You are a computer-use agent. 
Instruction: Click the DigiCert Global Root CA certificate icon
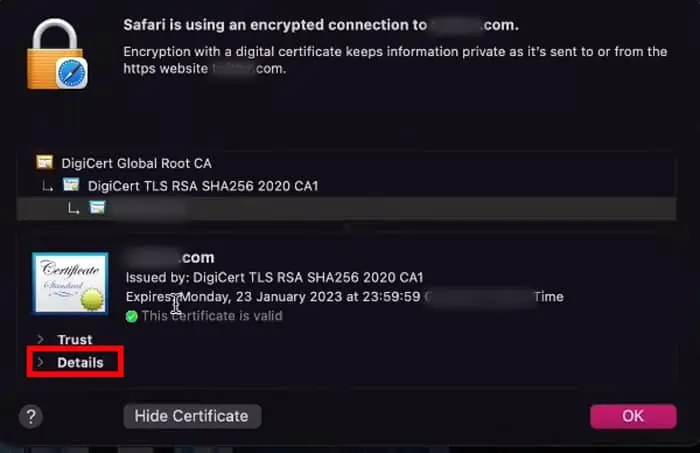tap(43, 162)
